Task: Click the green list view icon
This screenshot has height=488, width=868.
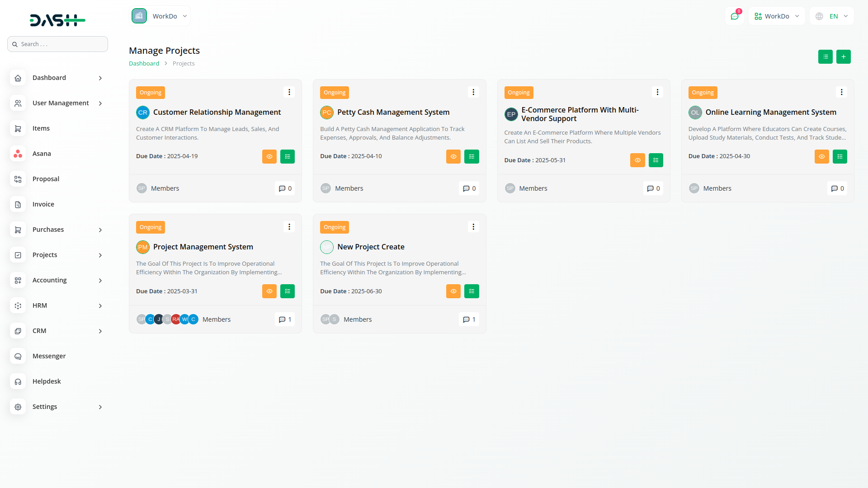Action: point(825,57)
